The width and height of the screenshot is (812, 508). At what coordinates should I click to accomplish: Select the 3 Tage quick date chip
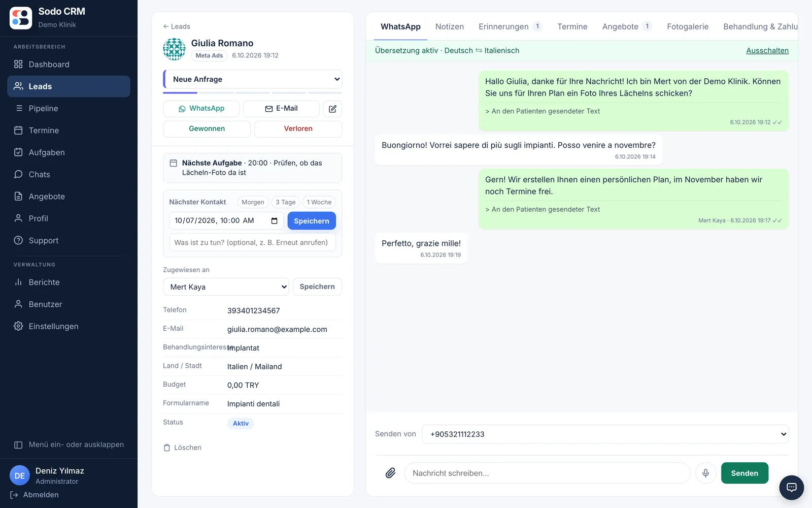[x=285, y=202]
